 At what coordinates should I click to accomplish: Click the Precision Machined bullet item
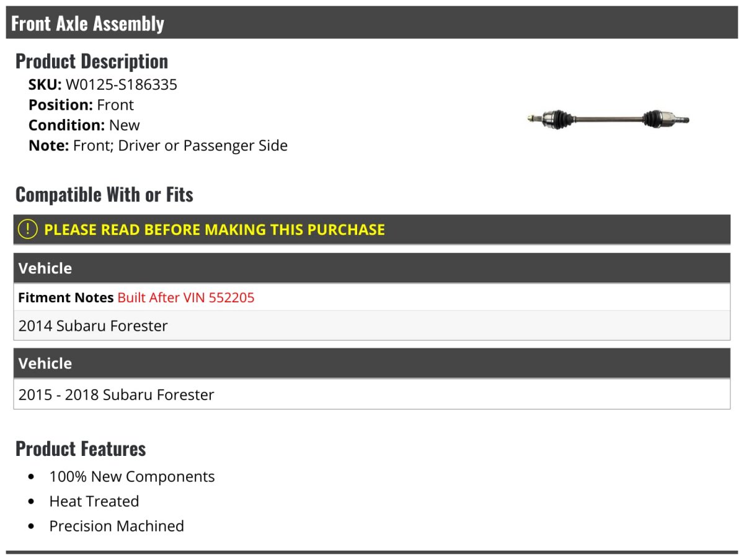pyautogui.click(x=117, y=526)
